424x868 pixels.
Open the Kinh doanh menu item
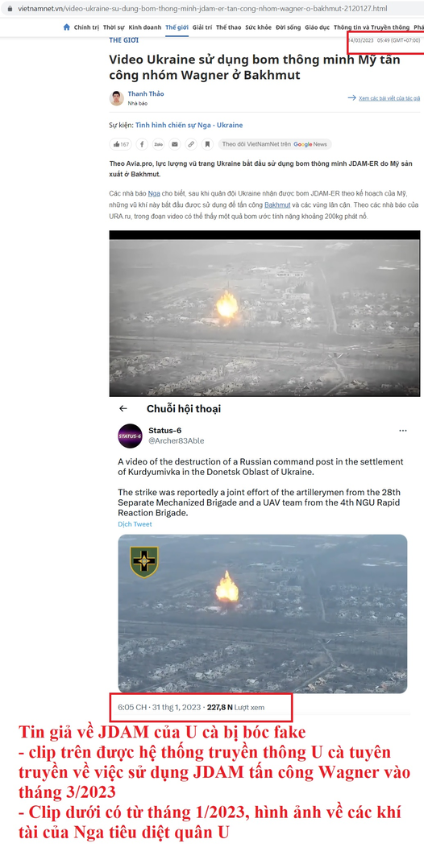point(144,27)
